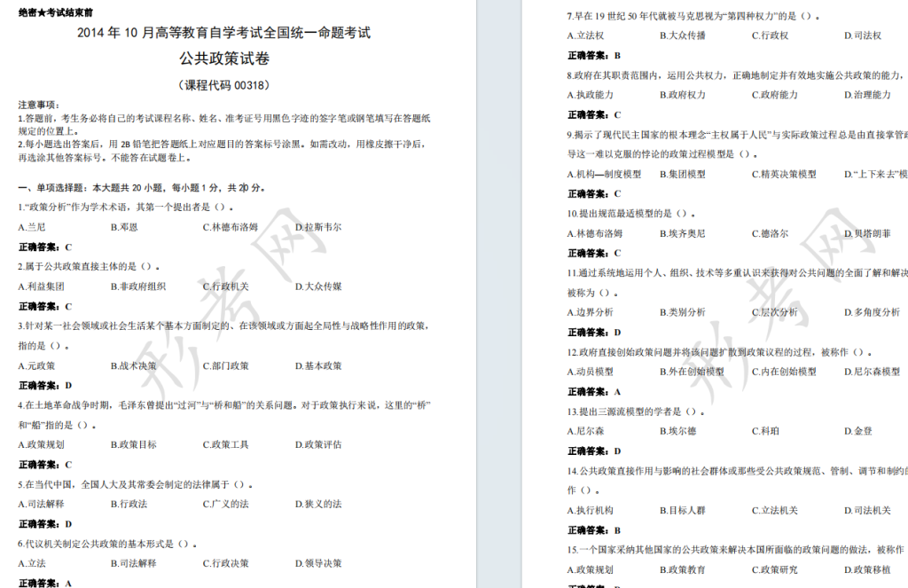
Task: Select option "C.政策工具"
Action: pyautogui.click(x=226, y=444)
